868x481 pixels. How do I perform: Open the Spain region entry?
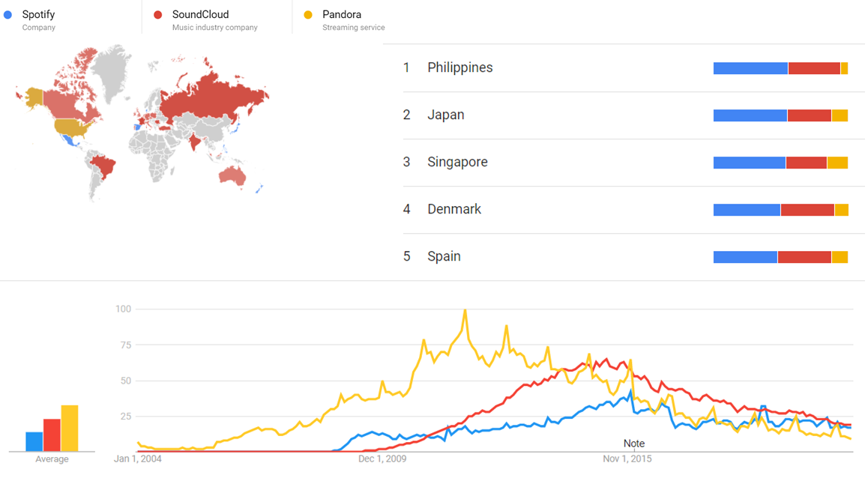click(444, 256)
